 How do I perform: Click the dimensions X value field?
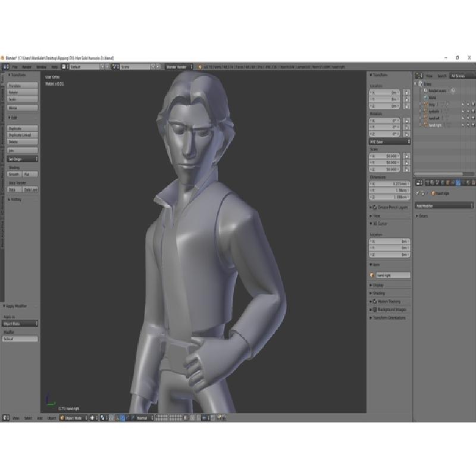click(x=390, y=184)
